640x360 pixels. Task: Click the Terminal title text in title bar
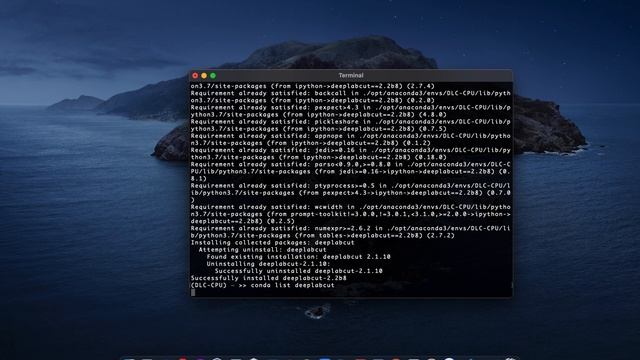tap(351, 76)
